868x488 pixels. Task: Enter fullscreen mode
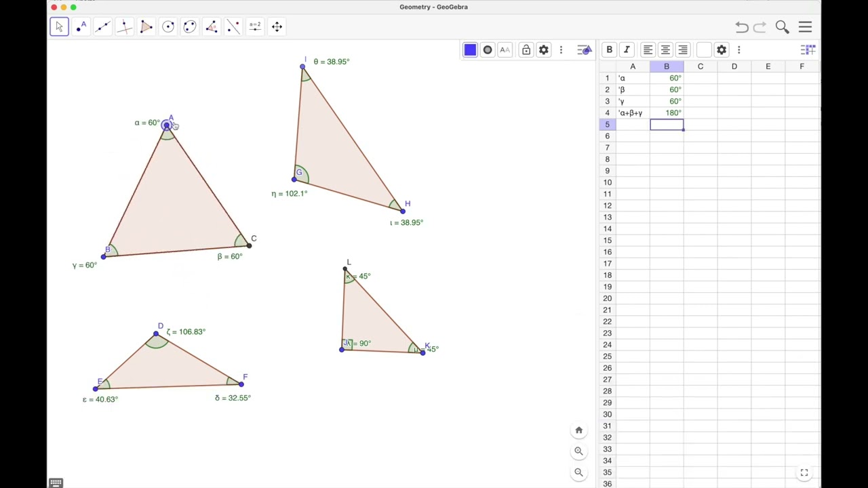804,473
